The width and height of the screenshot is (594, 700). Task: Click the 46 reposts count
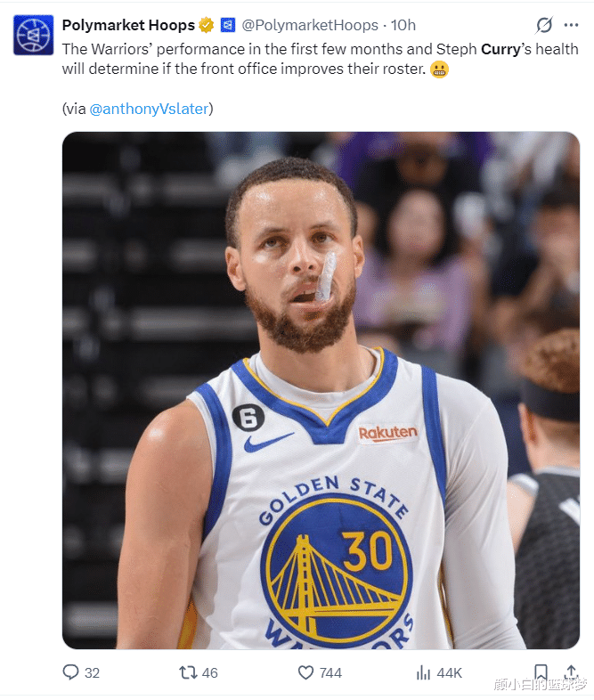point(210,672)
